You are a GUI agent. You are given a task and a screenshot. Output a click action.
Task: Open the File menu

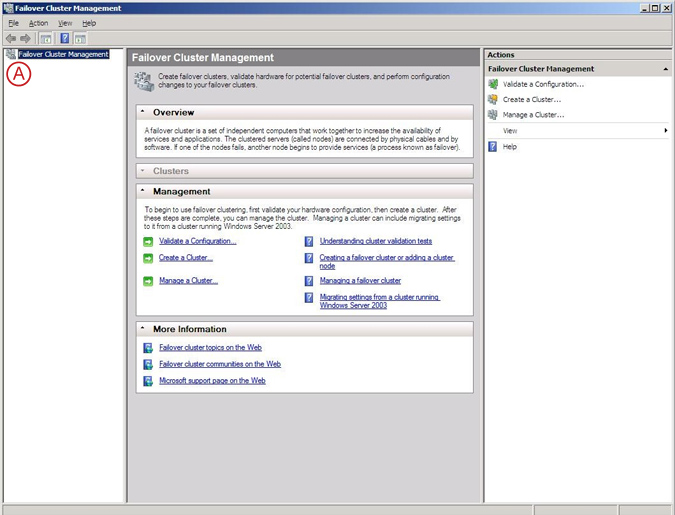13,23
